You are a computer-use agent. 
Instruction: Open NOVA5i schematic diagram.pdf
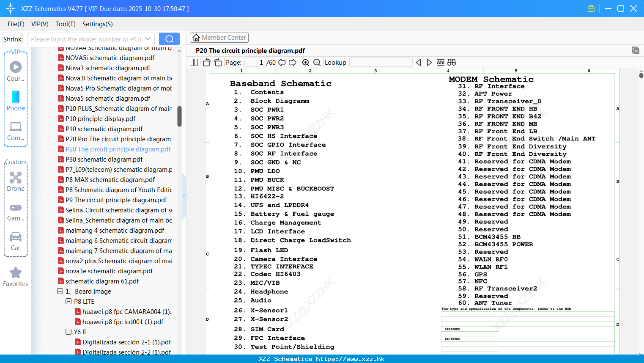[x=110, y=58]
